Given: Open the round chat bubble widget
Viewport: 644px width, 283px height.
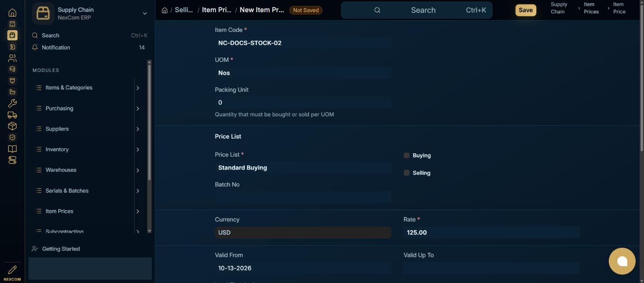Looking at the screenshot, I should click(x=622, y=261).
